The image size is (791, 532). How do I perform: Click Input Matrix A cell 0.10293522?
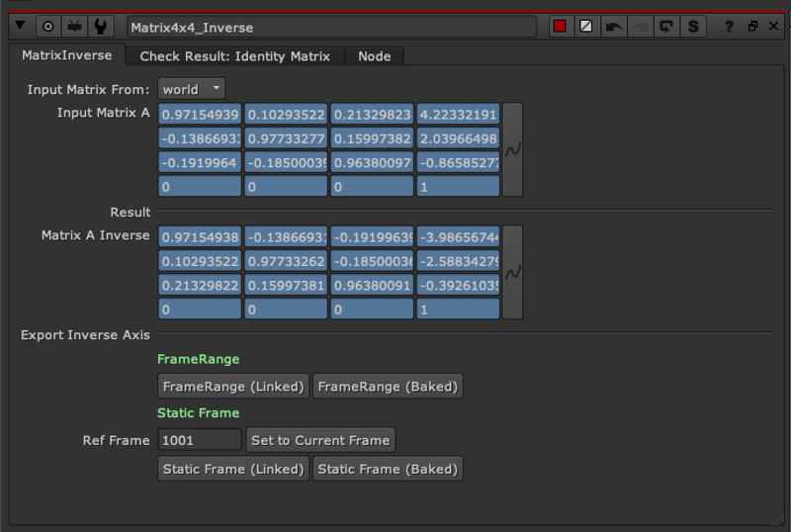click(x=286, y=115)
